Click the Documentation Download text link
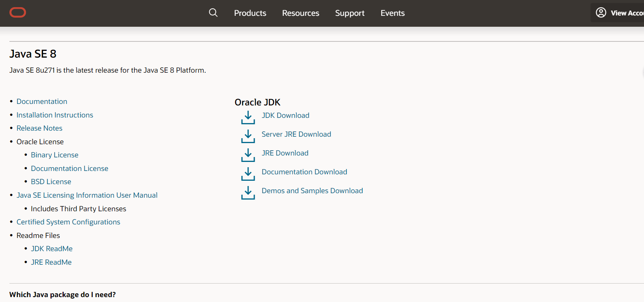644x302 pixels. pos(304,172)
